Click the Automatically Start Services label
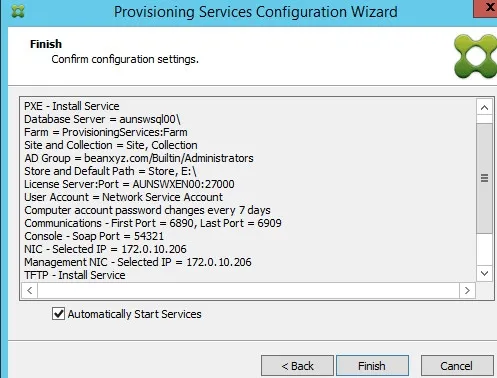The width and height of the screenshot is (497, 378). tap(134, 314)
